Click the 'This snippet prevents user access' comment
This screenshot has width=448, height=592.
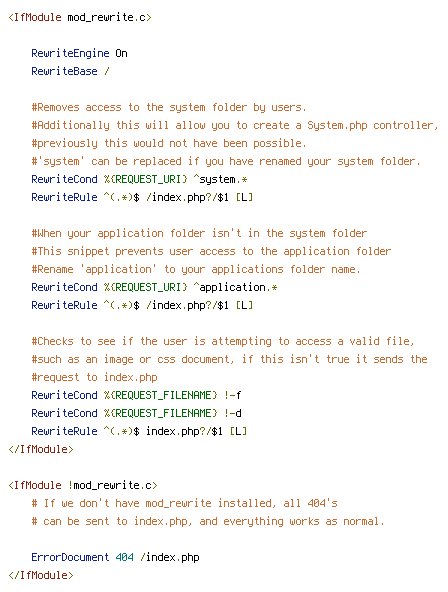(211, 251)
